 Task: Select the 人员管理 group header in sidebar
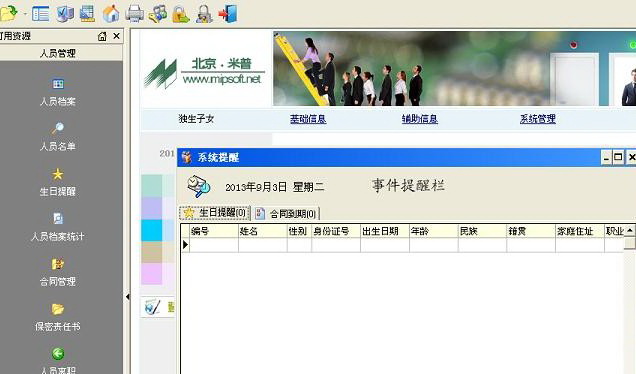click(58, 53)
